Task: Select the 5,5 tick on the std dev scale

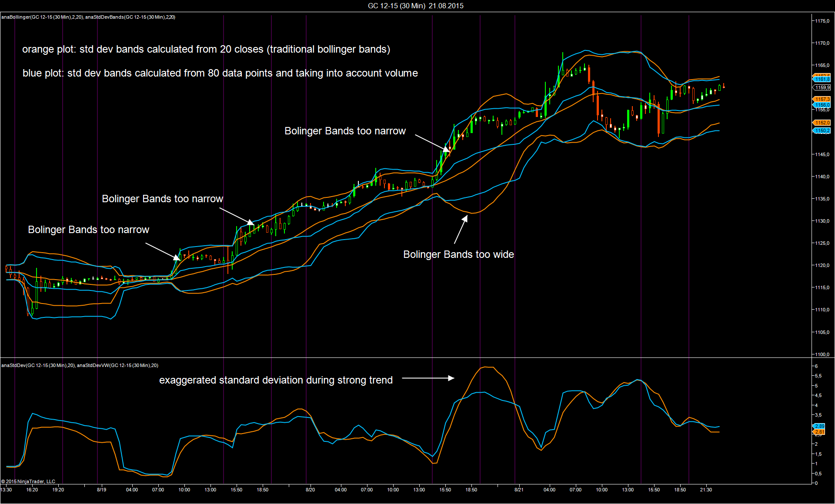Action: [x=818, y=376]
